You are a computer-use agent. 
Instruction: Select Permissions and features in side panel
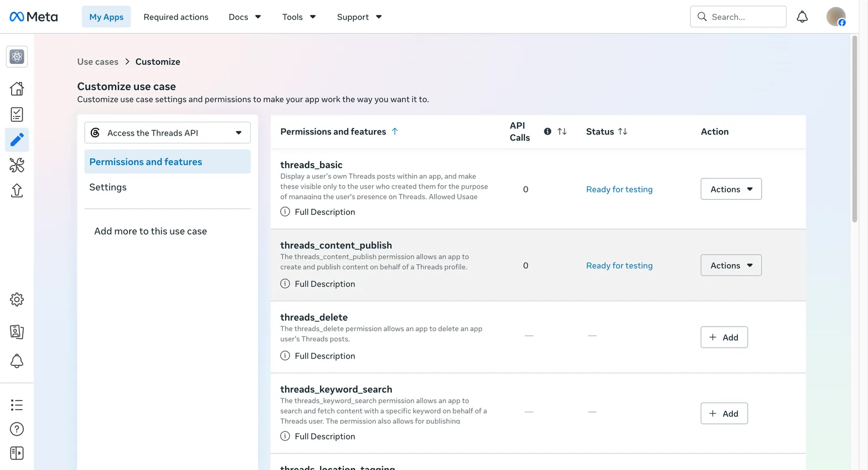pos(167,162)
